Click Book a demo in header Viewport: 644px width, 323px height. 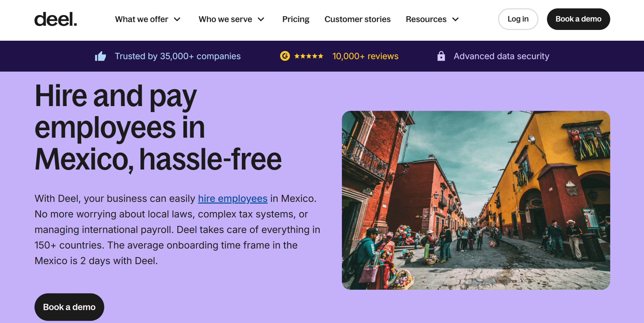point(578,19)
